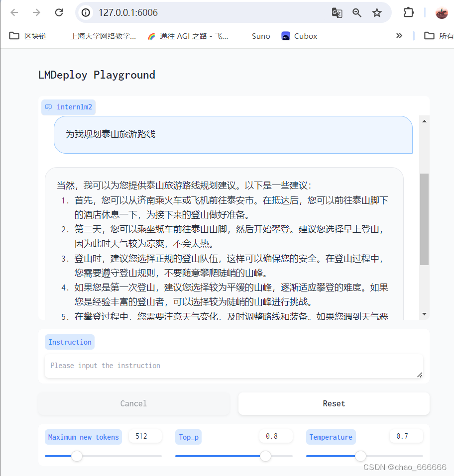Show more bookmarks with the chevron
The image size is (454, 476).
tap(399, 36)
